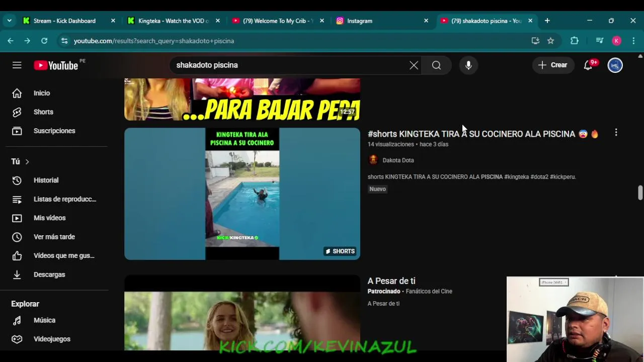The image size is (644, 362).
Task: Open Suscripciones in the sidebar
Action: point(54,131)
